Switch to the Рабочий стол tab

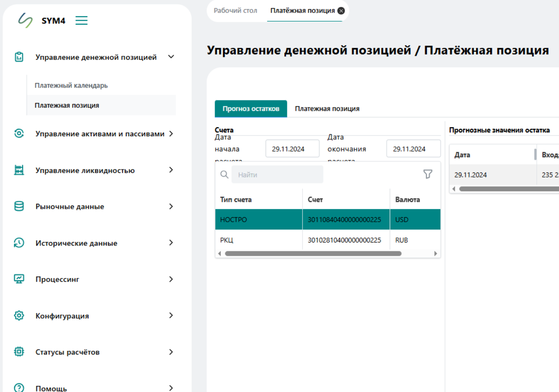235,11
